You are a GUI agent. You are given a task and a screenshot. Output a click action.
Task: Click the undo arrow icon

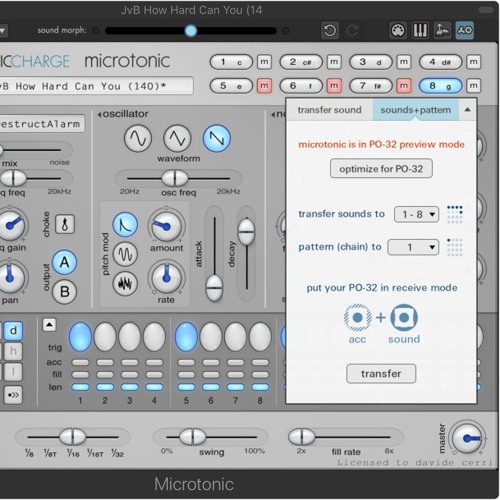330,31
